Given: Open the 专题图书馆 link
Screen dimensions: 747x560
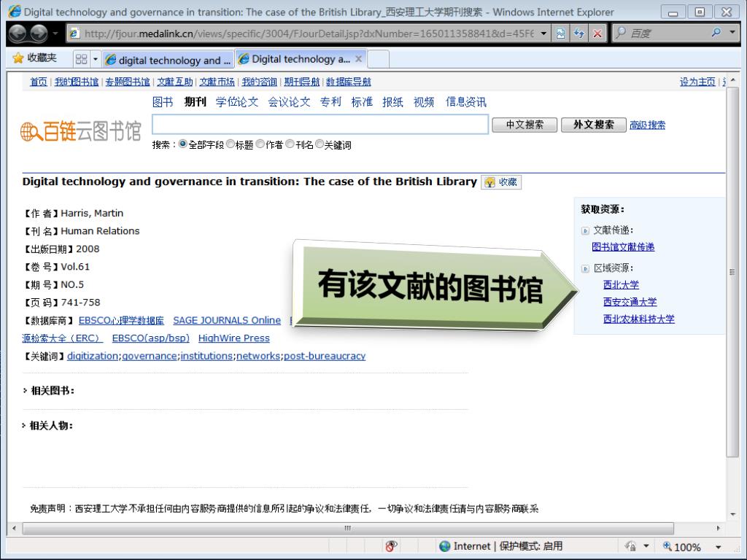Looking at the screenshot, I should pos(128,82).
